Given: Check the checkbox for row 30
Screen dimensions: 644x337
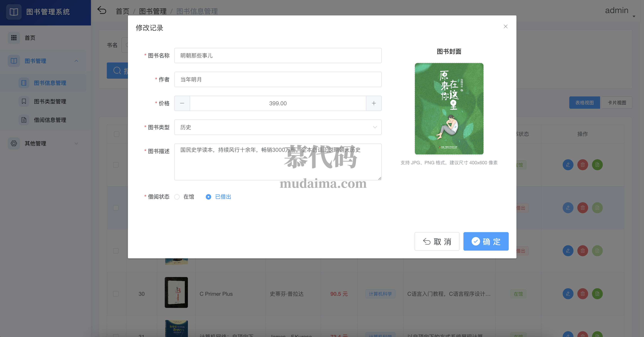Looking at the screenshot, I should [116, 294].
